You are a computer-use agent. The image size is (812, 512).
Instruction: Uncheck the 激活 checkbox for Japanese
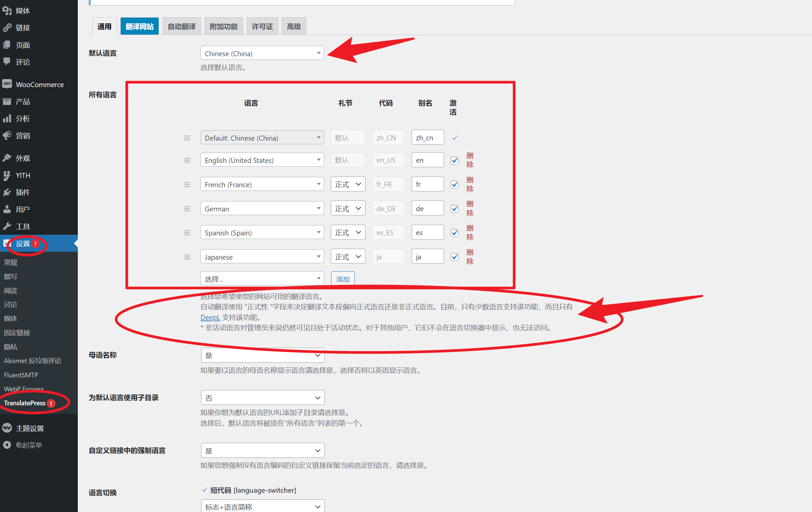click(454, 257)
